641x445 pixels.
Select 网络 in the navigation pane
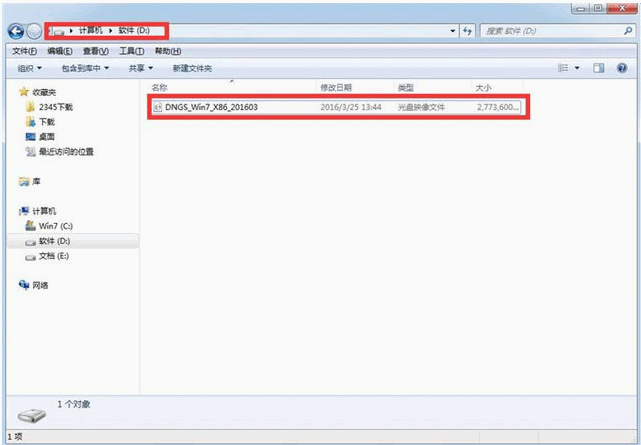tap(40, 285)
